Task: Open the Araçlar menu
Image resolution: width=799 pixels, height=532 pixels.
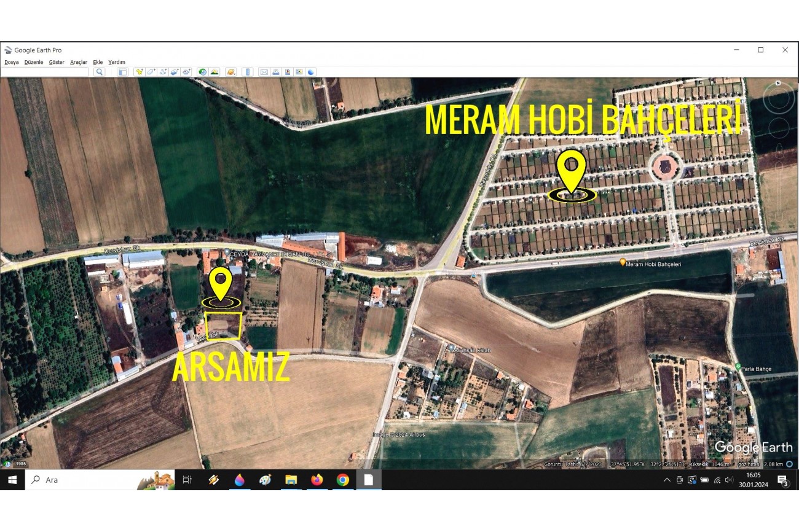Action: (79, 62)
